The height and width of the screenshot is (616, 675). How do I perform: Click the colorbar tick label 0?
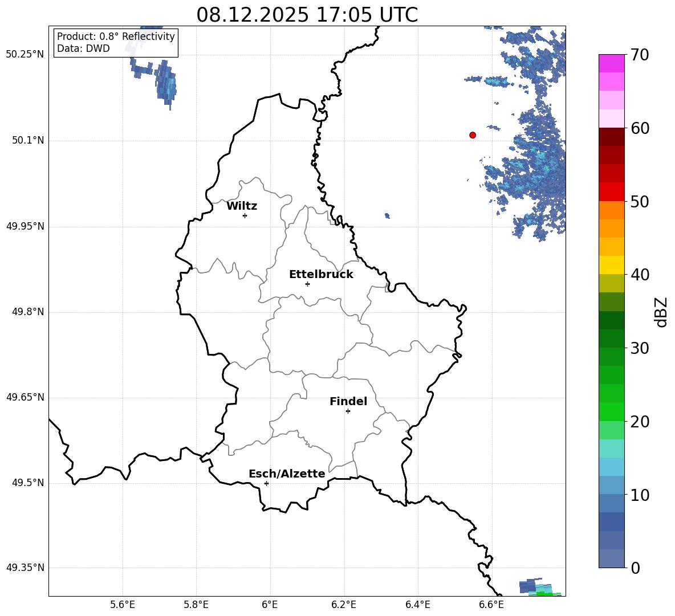click(x=635, y=568)
